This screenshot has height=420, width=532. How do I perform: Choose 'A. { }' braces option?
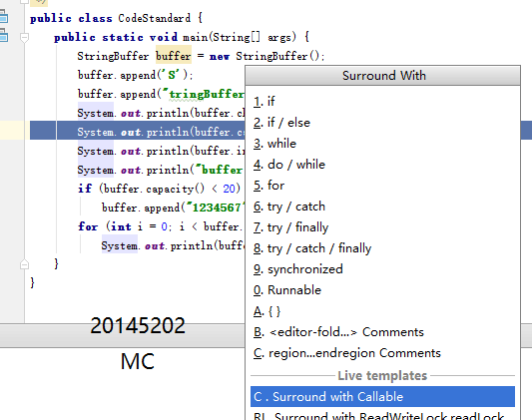tap(382, 311)
